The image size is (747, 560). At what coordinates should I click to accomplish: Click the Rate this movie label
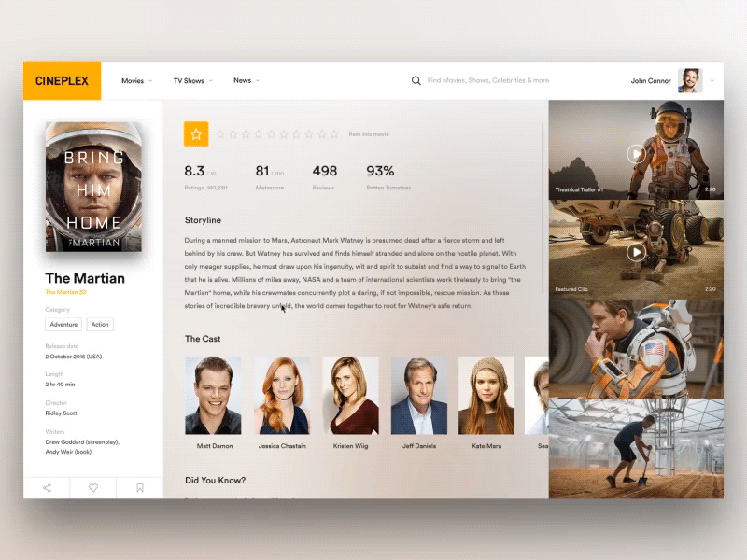(369, 133)
